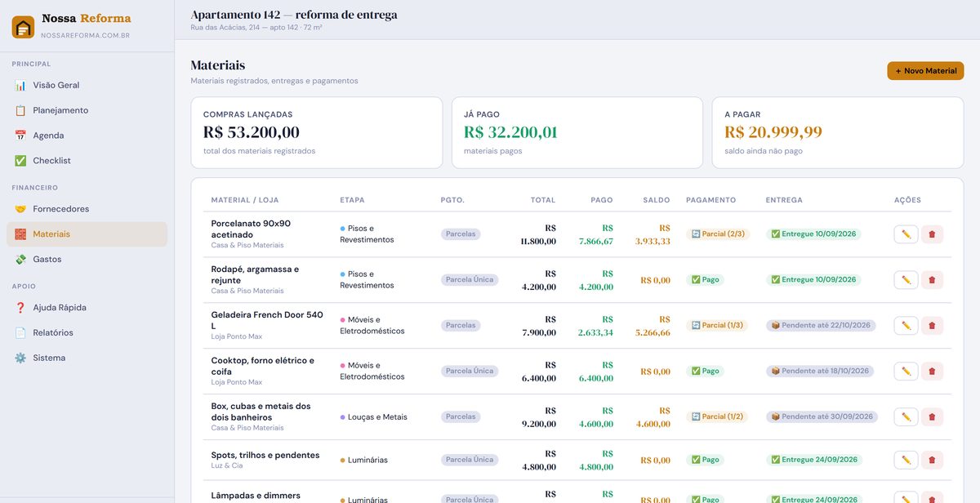Image resolution: width=980 pixels, height=503 pixels.
Task: Click the Pendente até 30/09/2026 badge
Action: pyautogui.click(x=821, y=417)
